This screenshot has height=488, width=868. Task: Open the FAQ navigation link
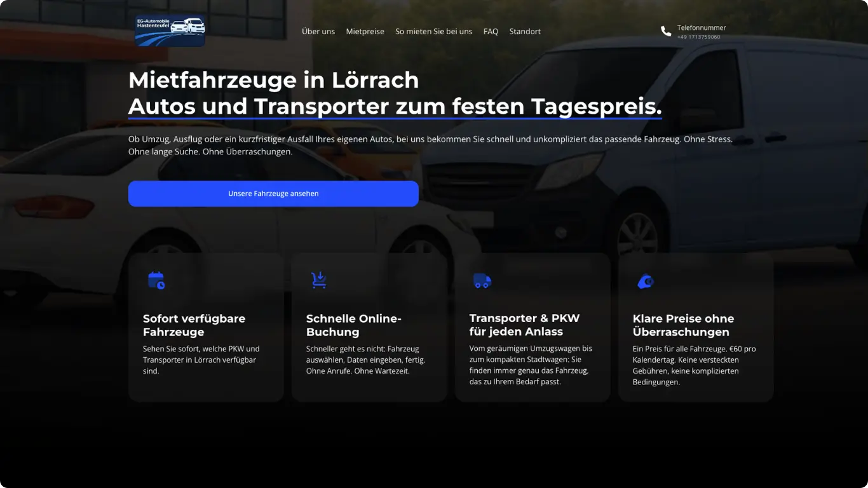point(491,31)
